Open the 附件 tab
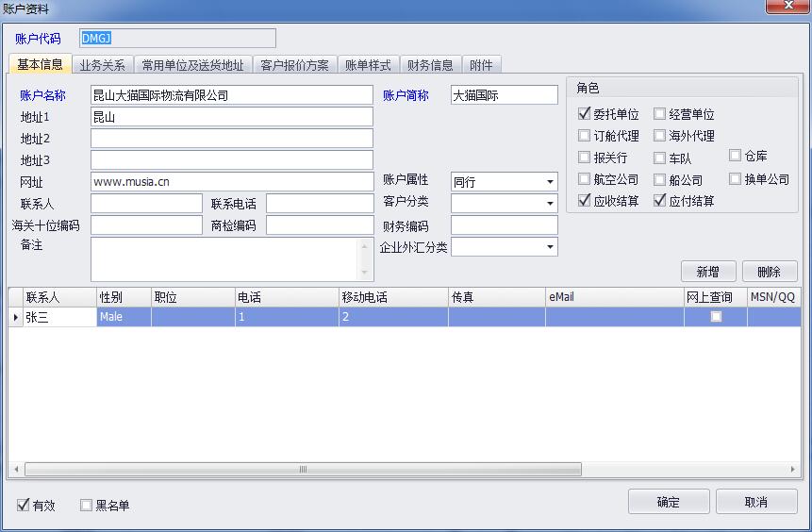 point(481,65)
